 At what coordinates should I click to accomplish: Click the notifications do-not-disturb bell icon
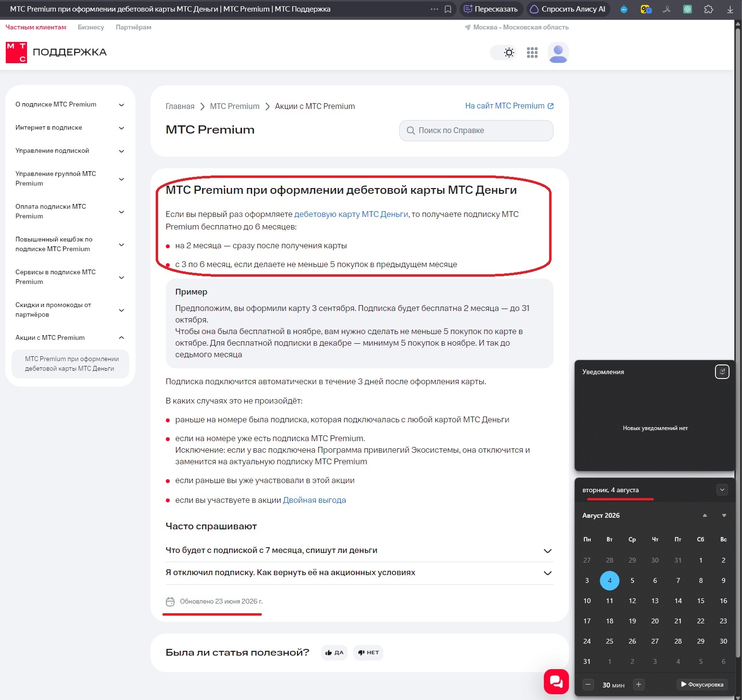tap(722, 372)
